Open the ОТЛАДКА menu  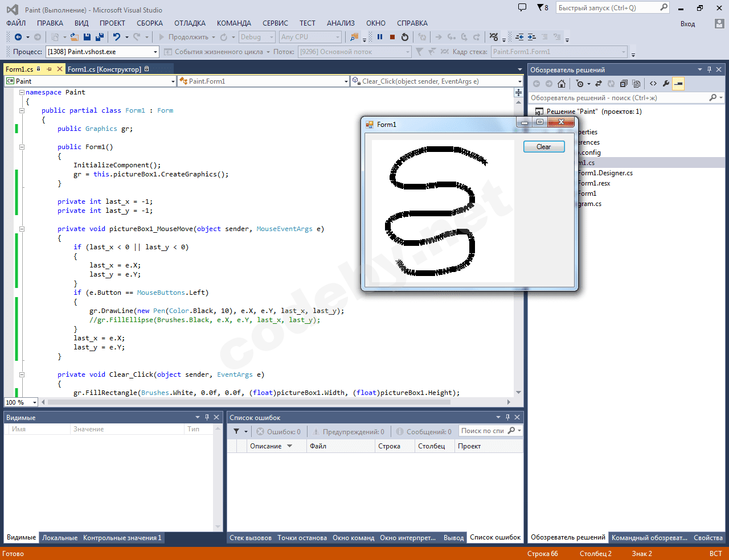pyautogui.click(x=190, y=23)
